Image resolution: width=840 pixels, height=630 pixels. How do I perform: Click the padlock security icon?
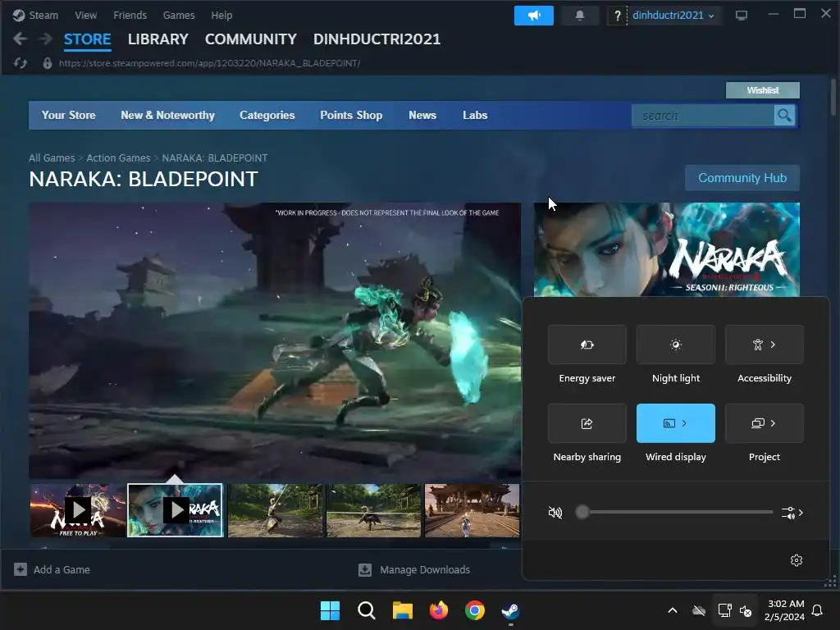click(x=47, y=63)
